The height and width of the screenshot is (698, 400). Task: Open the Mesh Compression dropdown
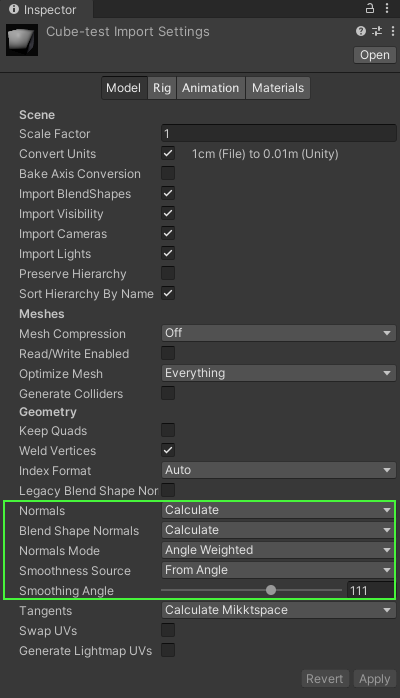click(279, 333)
